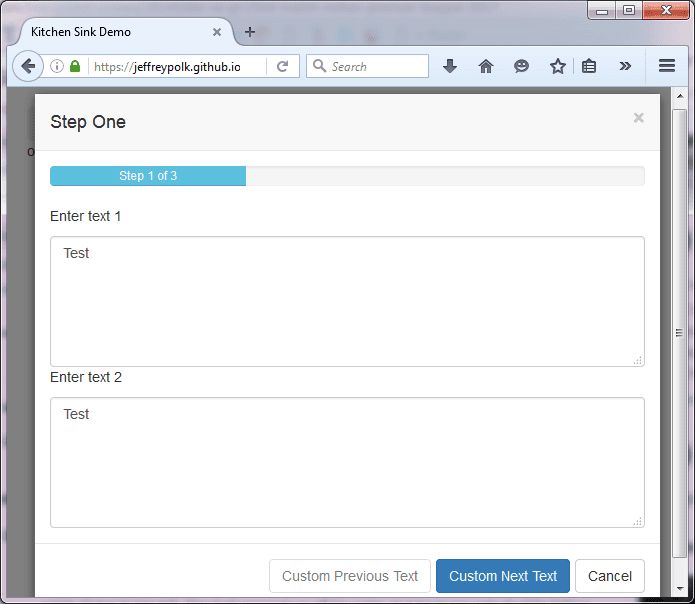Screen dimensions: 695x604
Task: Dismiss the Step One dialog with the X
Action: (638, 118)
